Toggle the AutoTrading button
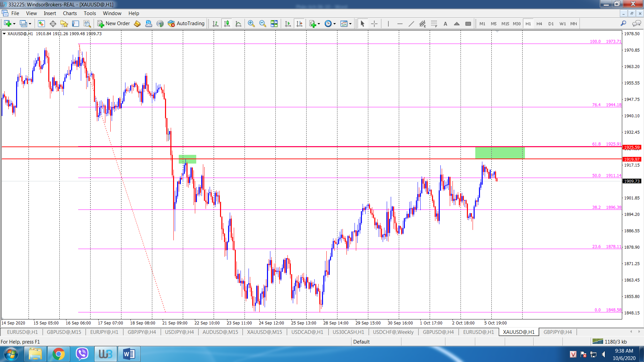The height and width of the screenshot is (362, 644). click(186, 23)
